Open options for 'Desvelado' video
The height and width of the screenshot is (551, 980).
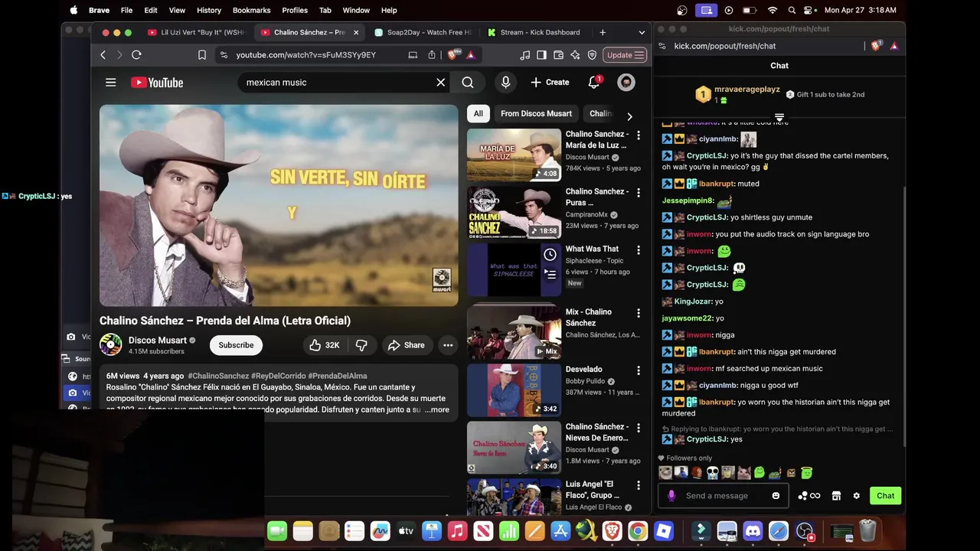point(638,370)
